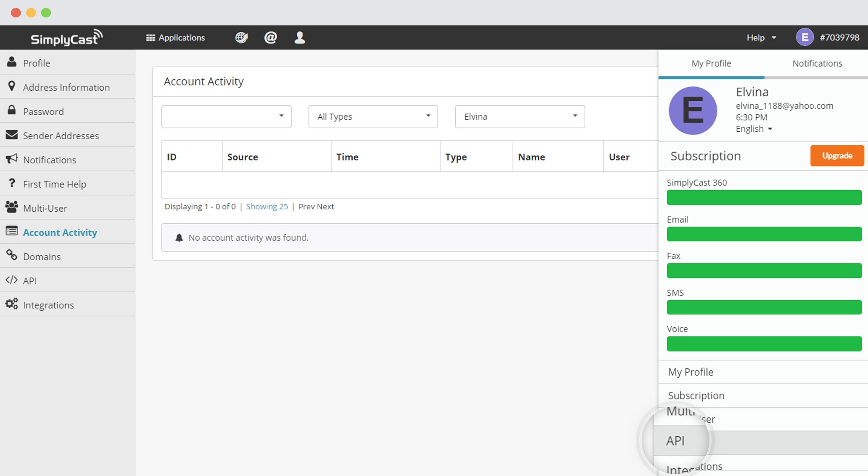The image size is (868, 476).
Task: Expand the All Types dropdown
Action: point(373,116)
